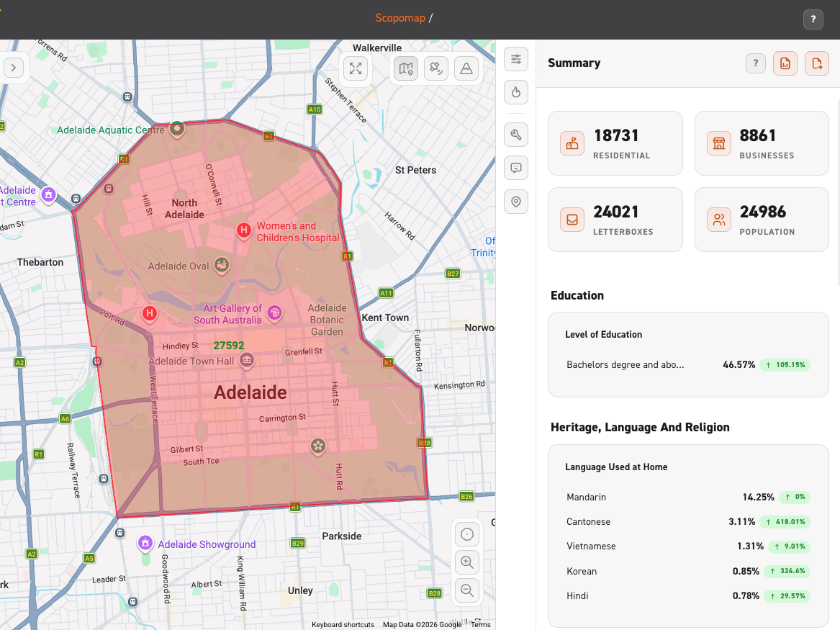Image resolution: width=840 pixels, height=630 pixels.
Task: Click the Thebarton suburb label
Action: pos(40,263)
